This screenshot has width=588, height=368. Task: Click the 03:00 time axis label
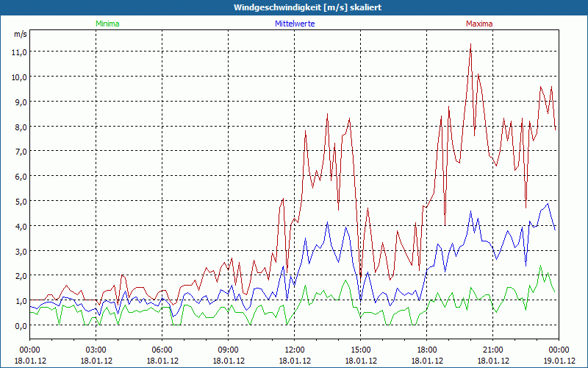(96, 350)
